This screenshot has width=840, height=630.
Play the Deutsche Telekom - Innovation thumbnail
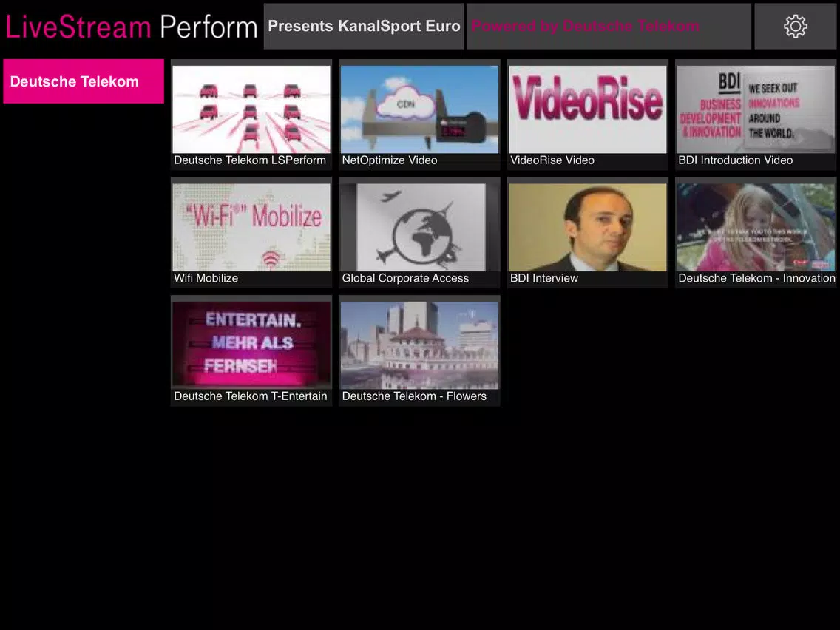pos(756,227)
